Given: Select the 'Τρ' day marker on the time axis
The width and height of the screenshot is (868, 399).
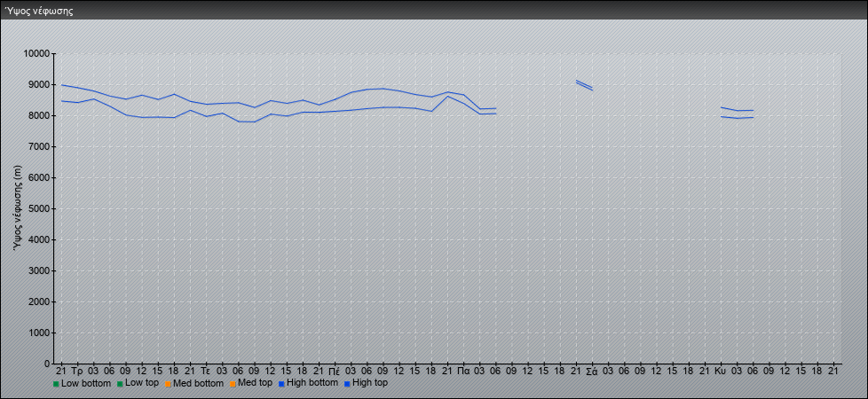Looking at the screenshot, I should 77,371.
